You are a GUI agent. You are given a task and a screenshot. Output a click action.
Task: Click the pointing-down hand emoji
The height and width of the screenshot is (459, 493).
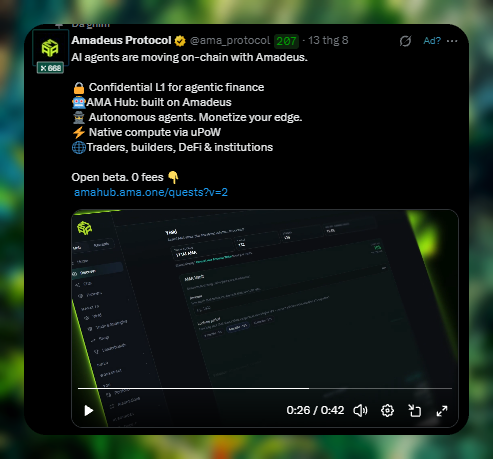pos(173,177)
